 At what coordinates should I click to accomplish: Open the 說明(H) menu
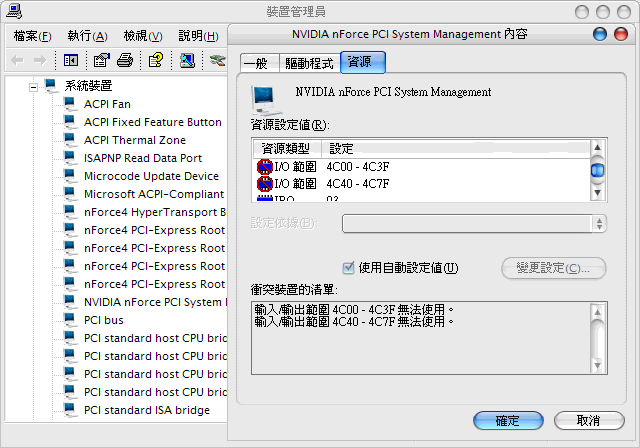198,36
